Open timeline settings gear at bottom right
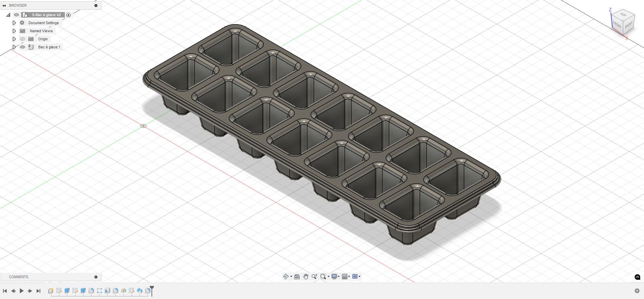The height and width of the screenshot is (299, 644). 637,291
